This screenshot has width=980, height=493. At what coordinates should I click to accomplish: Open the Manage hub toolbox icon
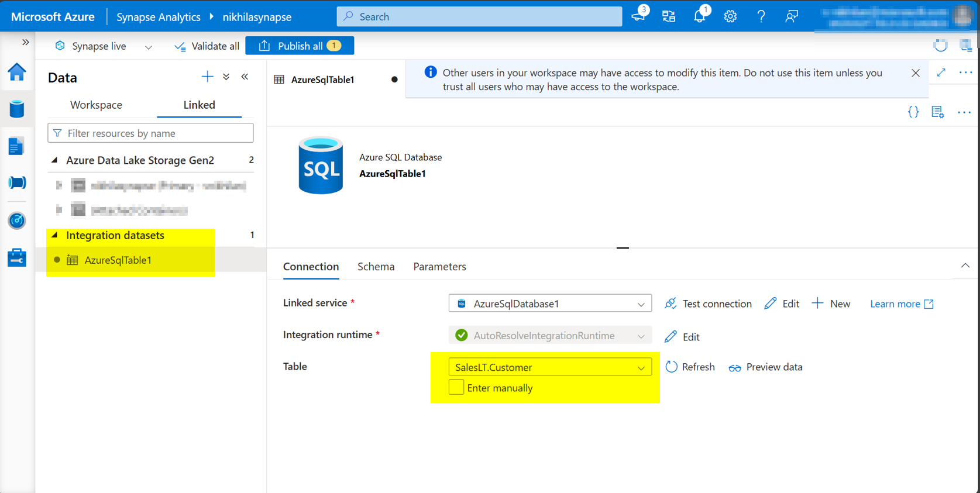(17, 257)
